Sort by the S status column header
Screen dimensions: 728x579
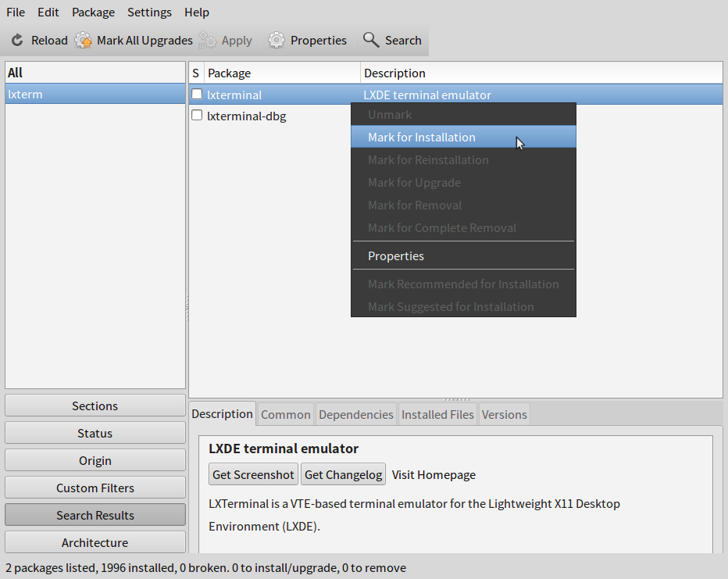pyautogui.click(x=196, y=73)
